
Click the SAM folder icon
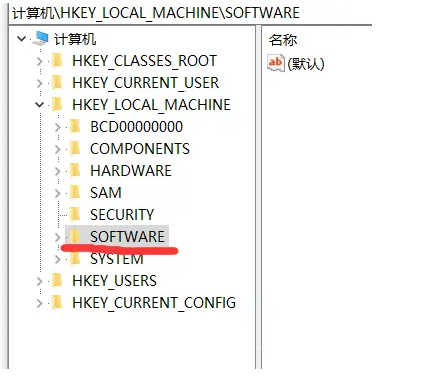[76, 193]
